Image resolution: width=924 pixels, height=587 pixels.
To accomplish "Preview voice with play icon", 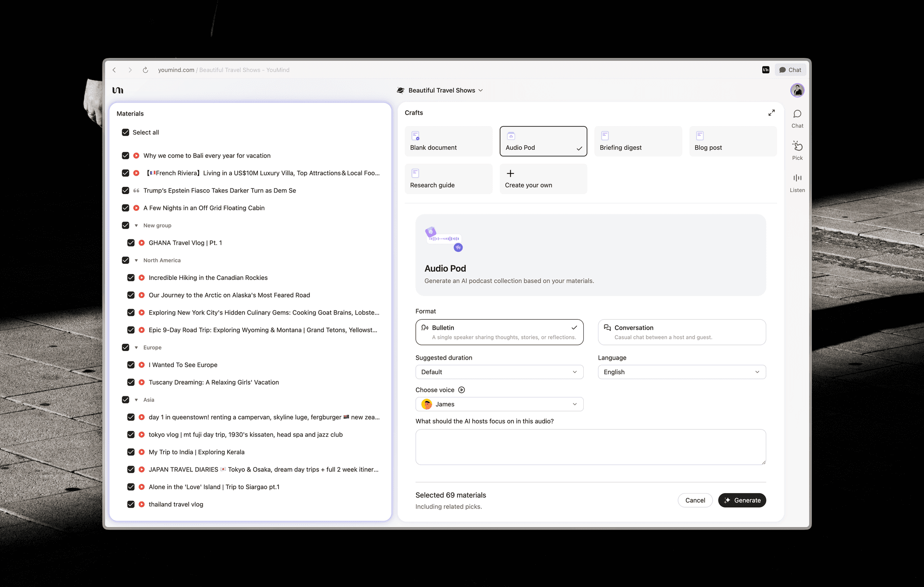I will pyautogui.click(x=462, y=390).
